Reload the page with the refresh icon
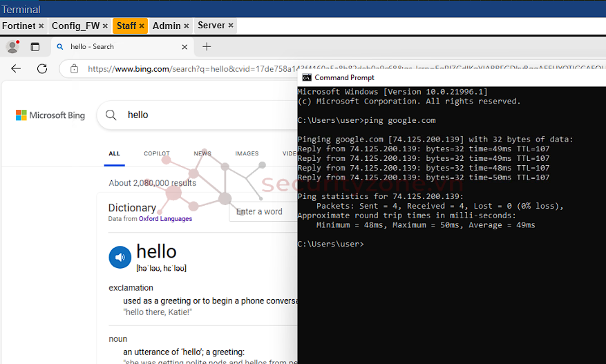 [42, 69]
